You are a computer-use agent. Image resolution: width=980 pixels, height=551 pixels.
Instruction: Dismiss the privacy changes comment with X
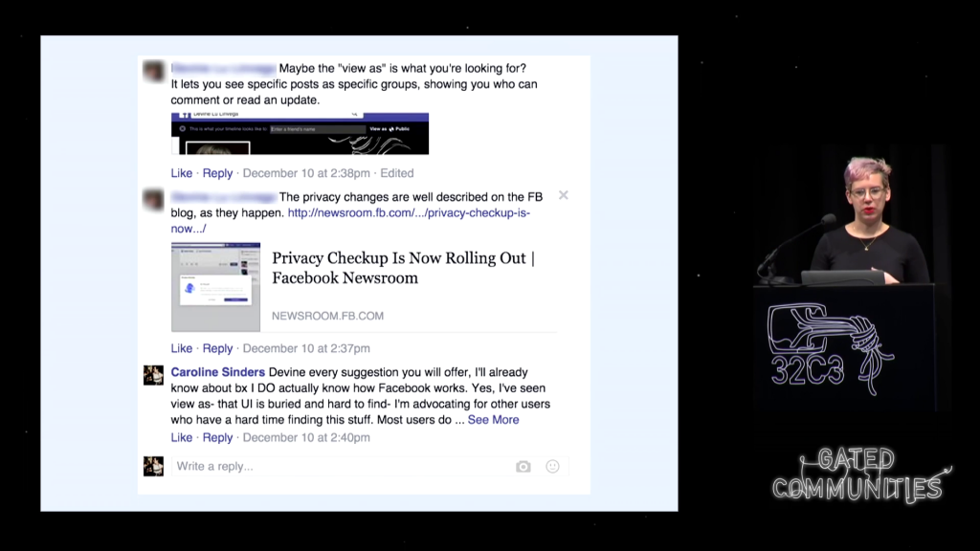click(563, 195)
